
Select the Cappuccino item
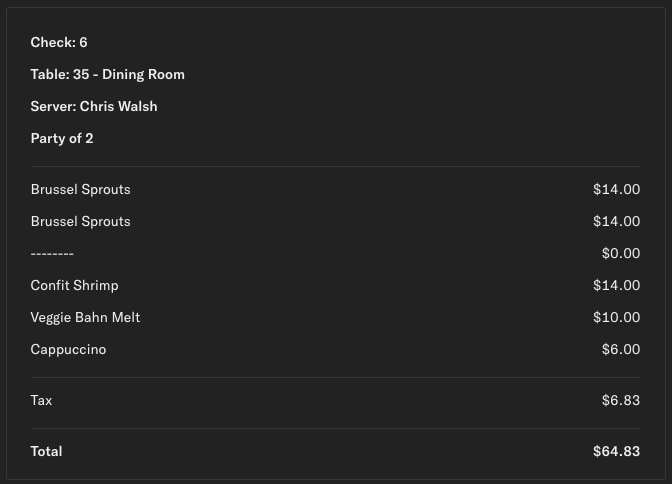click(x=68, y=349)
